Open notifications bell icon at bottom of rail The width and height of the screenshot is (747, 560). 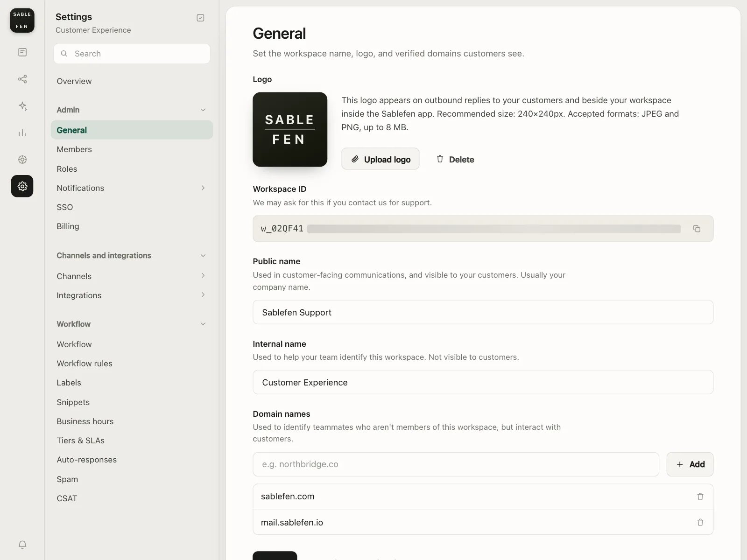(22, 545)
